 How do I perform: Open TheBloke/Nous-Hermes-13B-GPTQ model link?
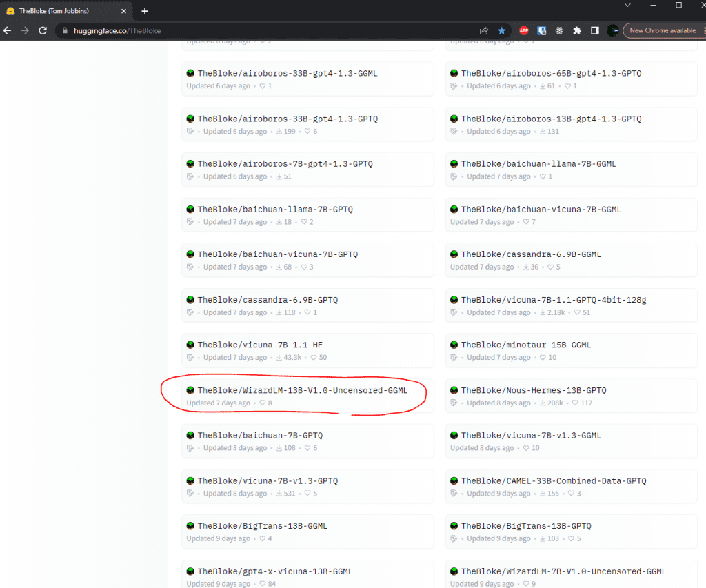(x=534, y=390)
